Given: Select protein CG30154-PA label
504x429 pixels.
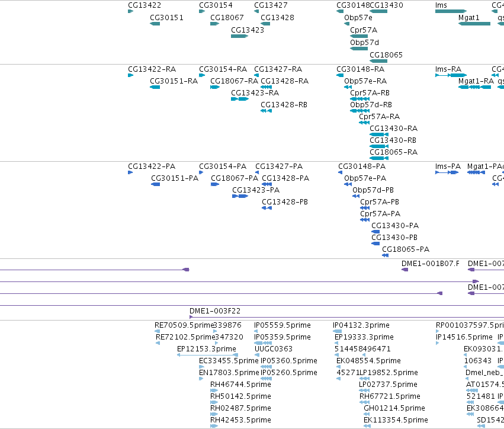Looking at the screenshot, I should coord(223,167).
